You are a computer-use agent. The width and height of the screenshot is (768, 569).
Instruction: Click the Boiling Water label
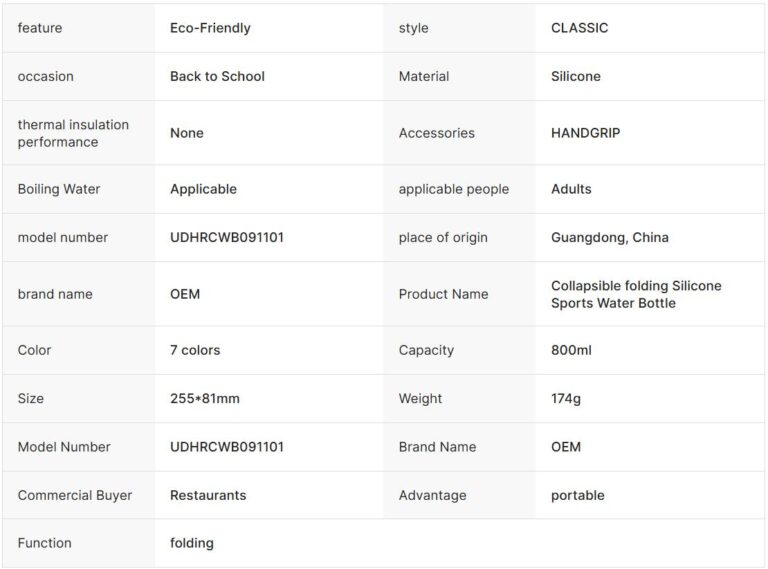[x=59, y=189]
